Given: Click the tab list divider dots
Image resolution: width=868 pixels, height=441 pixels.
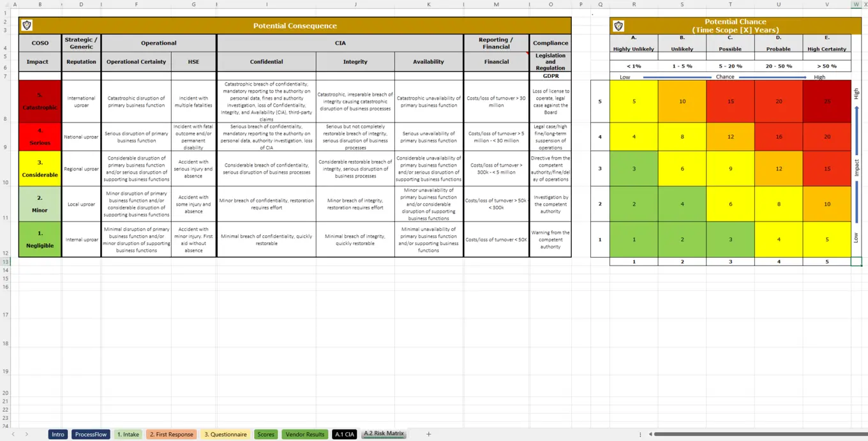Looking at the screenshot, I should click(640, 434).
